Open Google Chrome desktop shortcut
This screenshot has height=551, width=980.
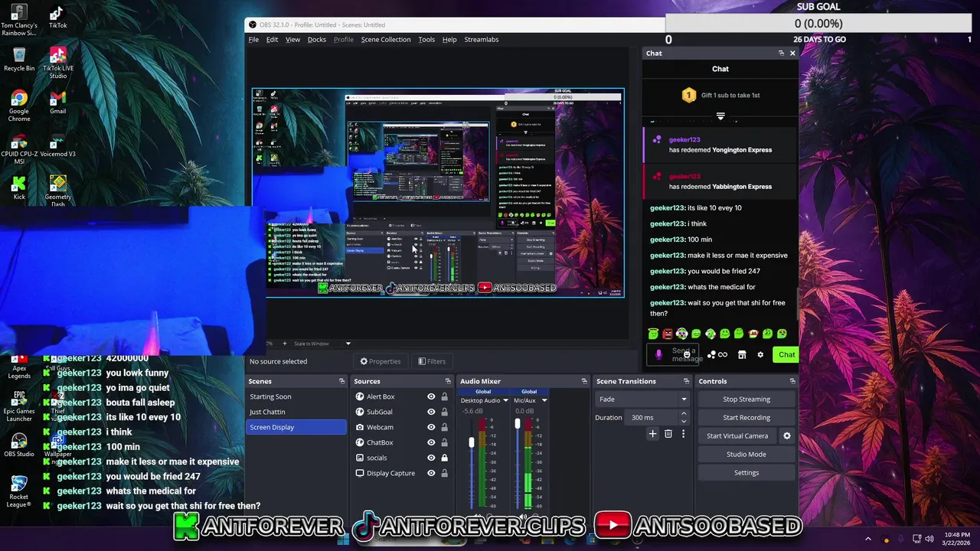click(x=19, y=104)
